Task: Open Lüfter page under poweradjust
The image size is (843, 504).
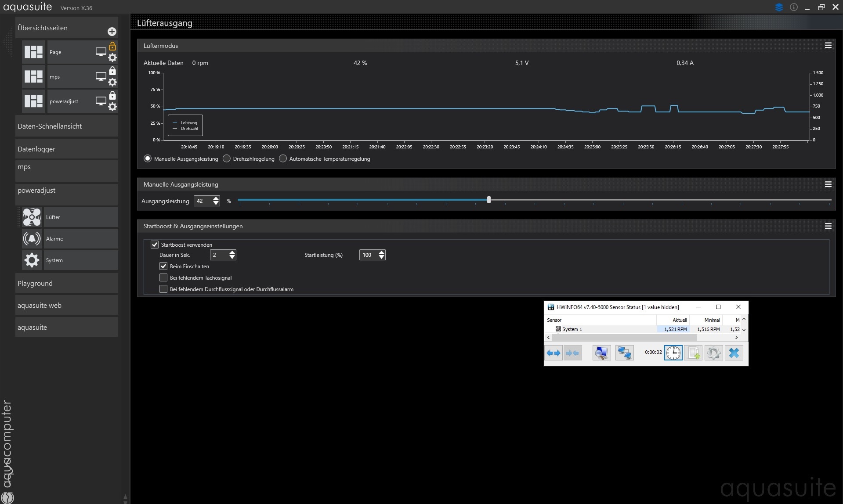Action: (x=81, y=217)
